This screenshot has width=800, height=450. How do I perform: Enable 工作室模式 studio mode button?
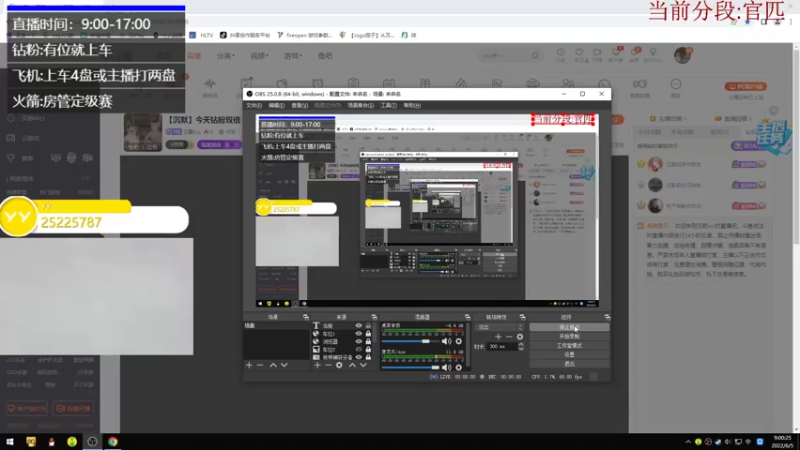[x=569, y=345]
